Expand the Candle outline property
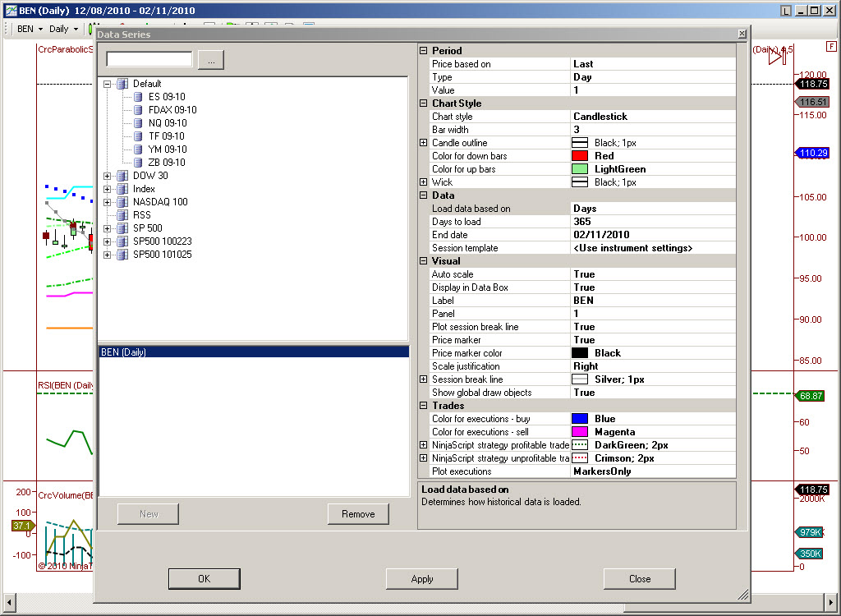This screenshot has width=841, height=616. click(423, 143)
